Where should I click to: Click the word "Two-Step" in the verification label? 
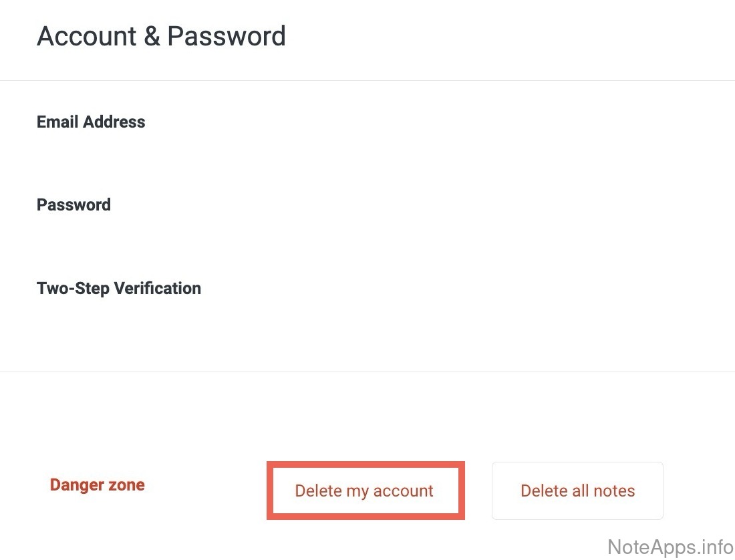[73, 289]
